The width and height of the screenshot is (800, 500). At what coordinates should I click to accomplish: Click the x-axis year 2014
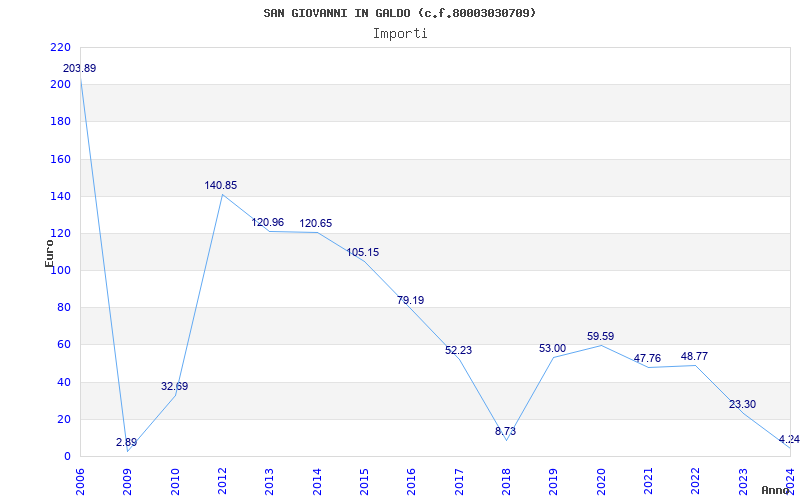tap(317, 481)
